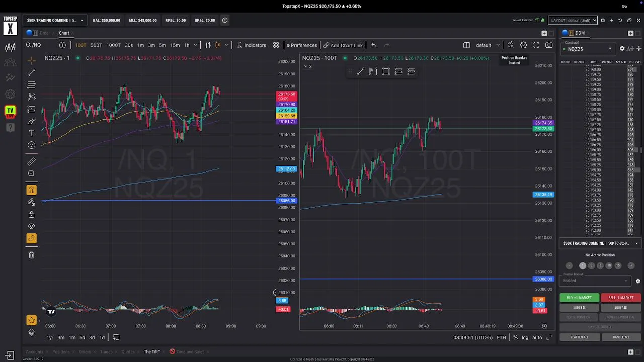Switch to the 15m timeframe
644x362 pixels.
click(175, 45)
